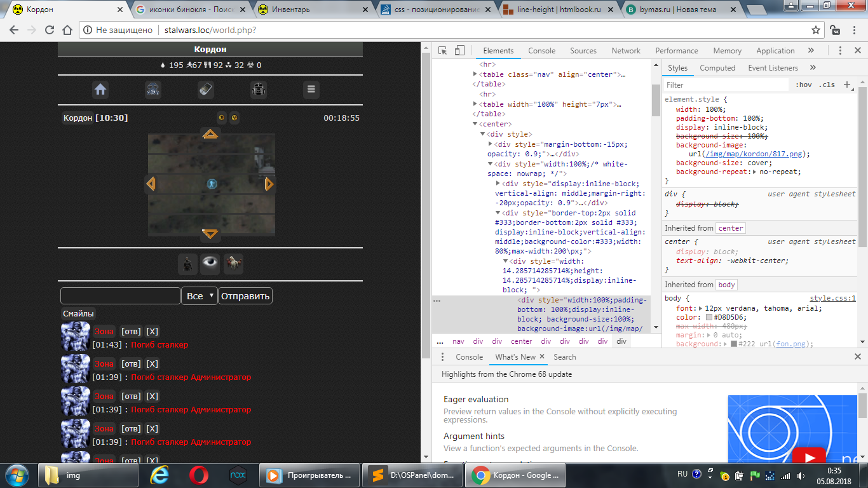Click the Отправить send button

(245, 296)
